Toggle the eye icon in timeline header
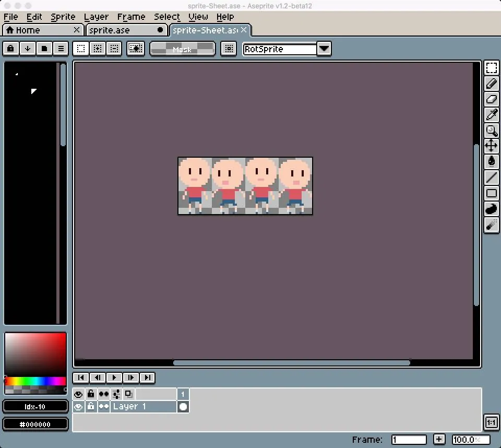The image size is (501, 448). coord(78,394)
